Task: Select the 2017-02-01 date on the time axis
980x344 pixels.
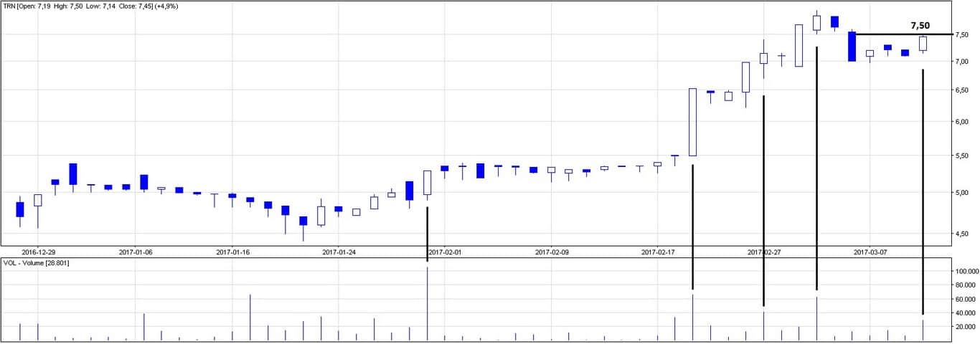Action: pos(445,252)
